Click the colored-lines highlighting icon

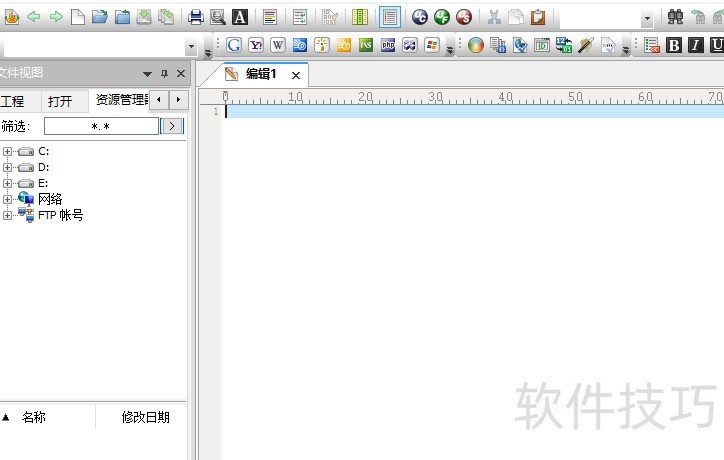coord(270,18)
